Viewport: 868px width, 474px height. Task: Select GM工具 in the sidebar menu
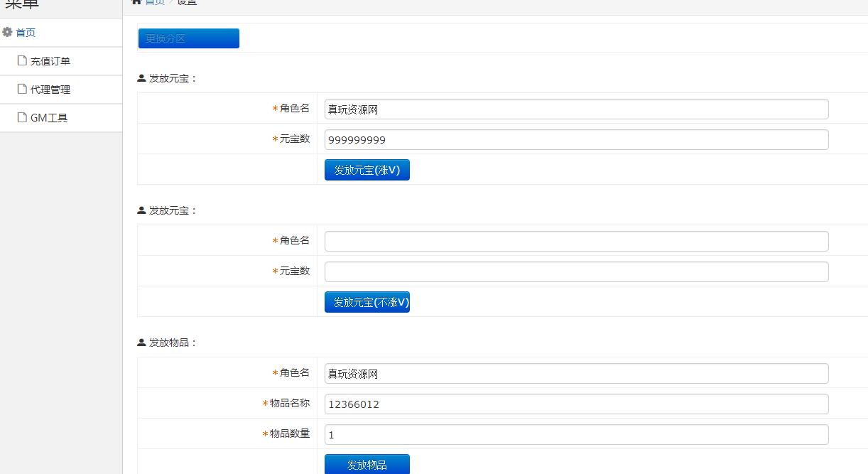[48, 118]
